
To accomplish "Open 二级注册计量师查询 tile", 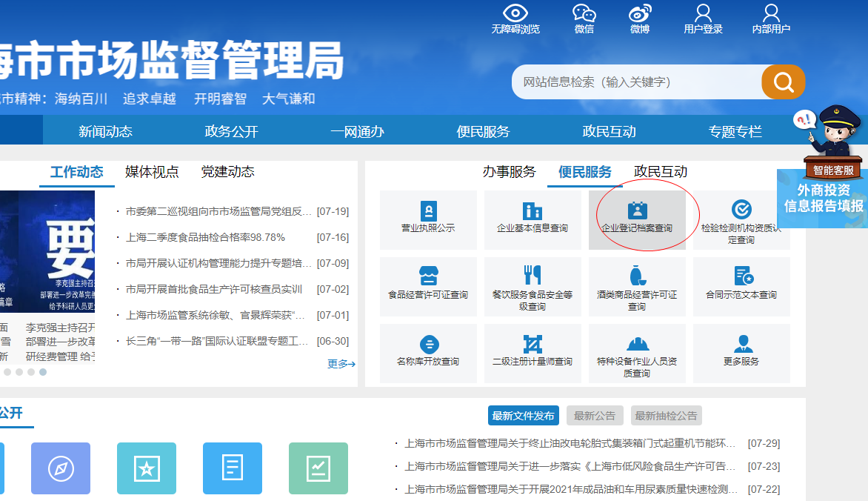I will (x=533, y=353).
